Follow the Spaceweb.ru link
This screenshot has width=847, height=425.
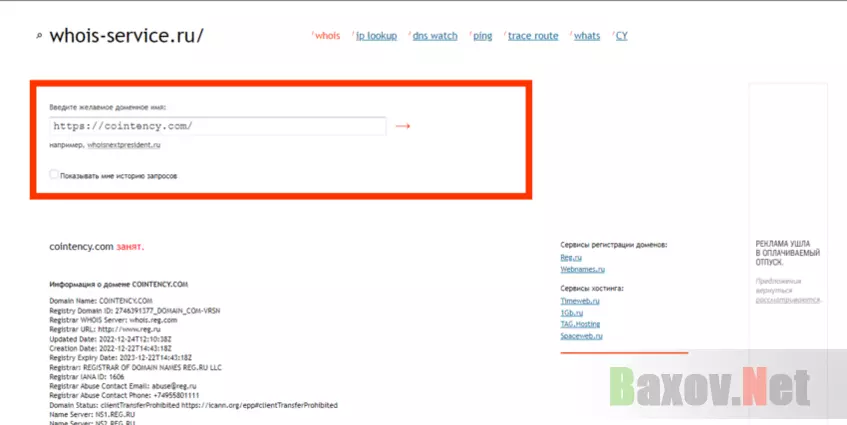[581, 336]
